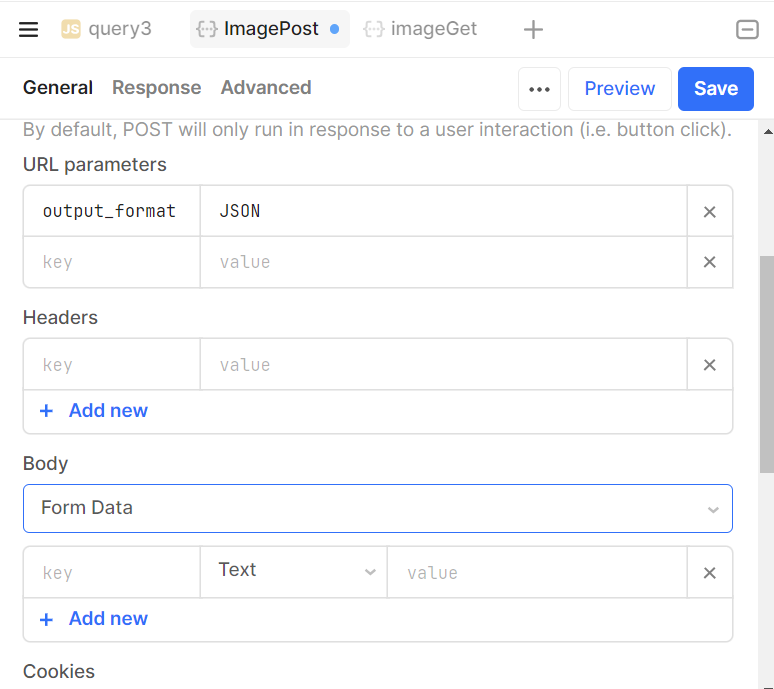
Task: Collapse the query editor panel
Action: click(747, 29)
